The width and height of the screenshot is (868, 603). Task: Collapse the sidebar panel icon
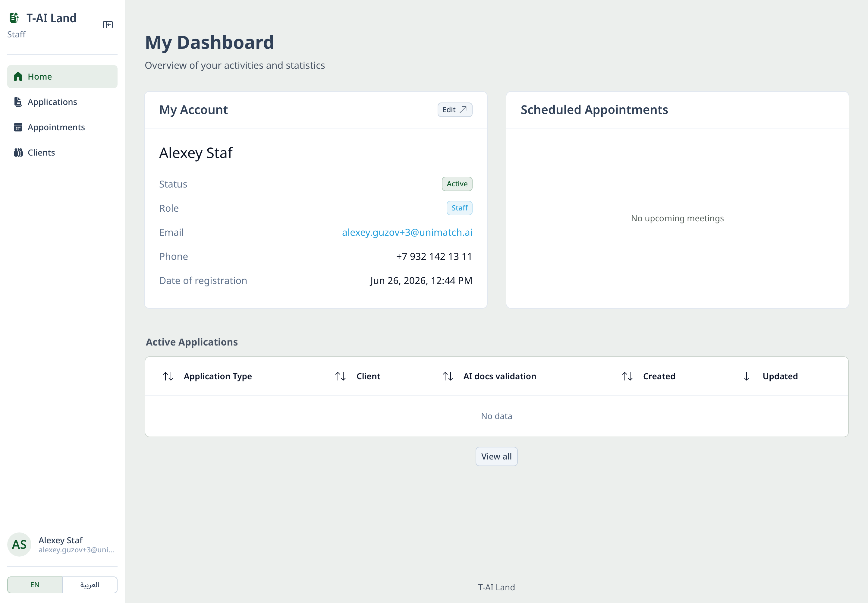(108, 25)
